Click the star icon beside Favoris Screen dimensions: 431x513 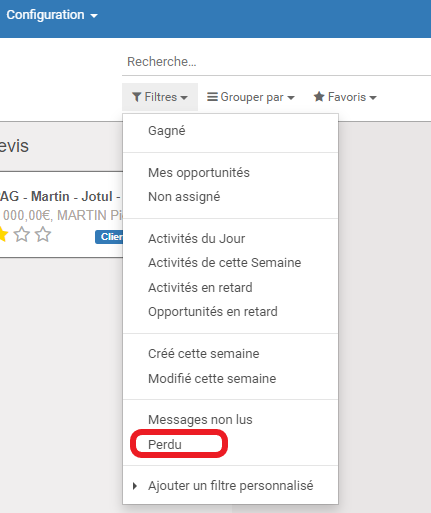(319, 97)
